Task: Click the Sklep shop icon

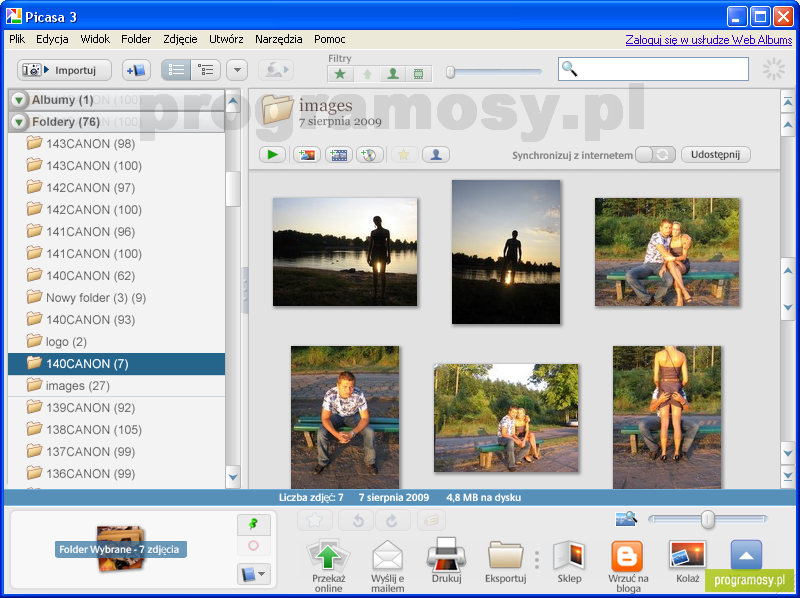Action: [569, 561]
